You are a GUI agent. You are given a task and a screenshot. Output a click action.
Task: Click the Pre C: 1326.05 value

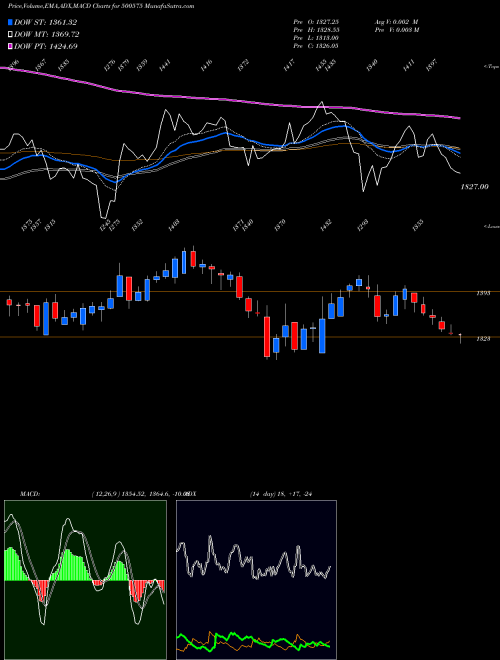click(316, 46)
